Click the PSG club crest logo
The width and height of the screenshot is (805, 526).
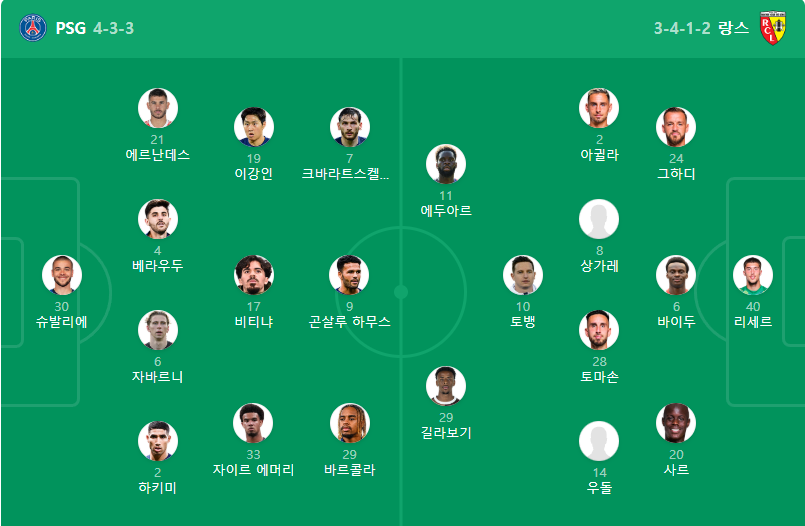tap(33, 28)
